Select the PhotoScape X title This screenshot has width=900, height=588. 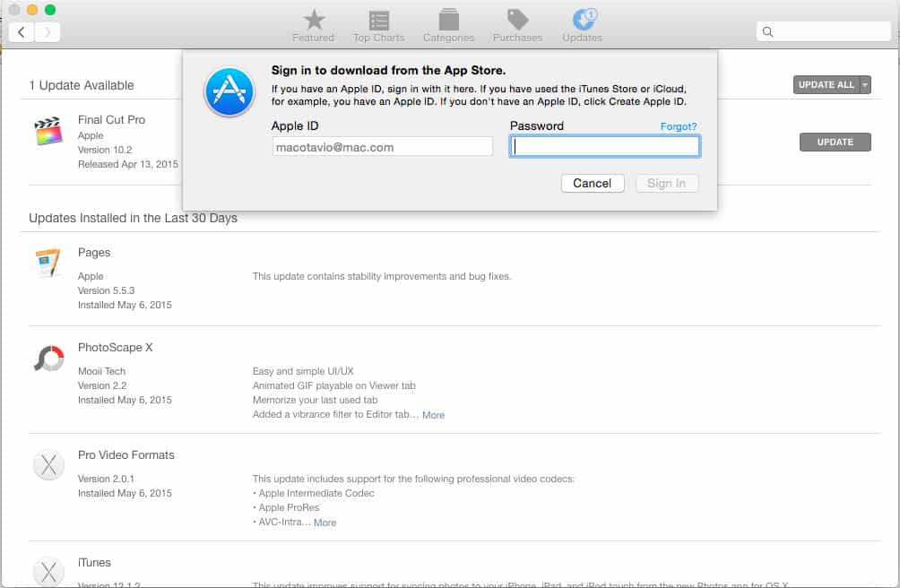(116, 348)
